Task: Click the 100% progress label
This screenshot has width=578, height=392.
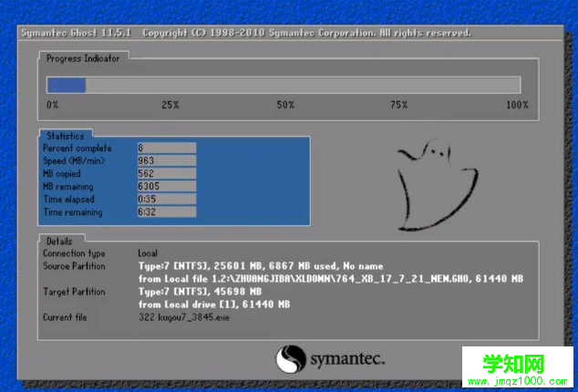Action: click(517, 105)
